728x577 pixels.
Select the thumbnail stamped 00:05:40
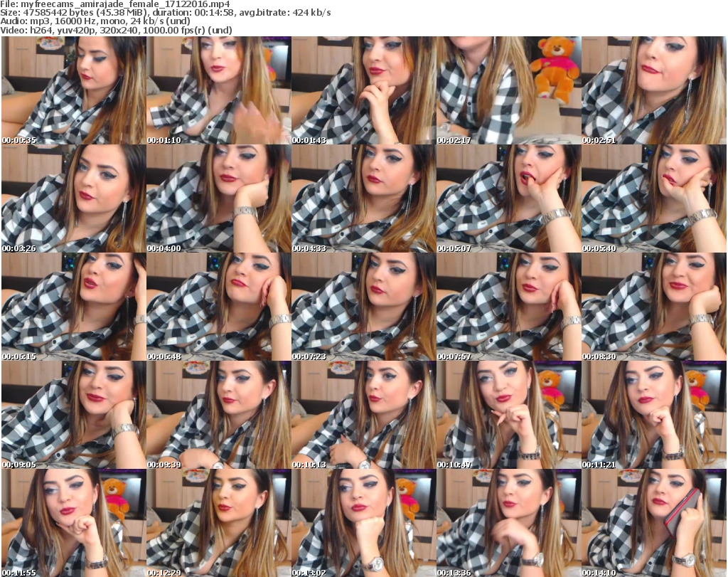[x=654, y=198]
